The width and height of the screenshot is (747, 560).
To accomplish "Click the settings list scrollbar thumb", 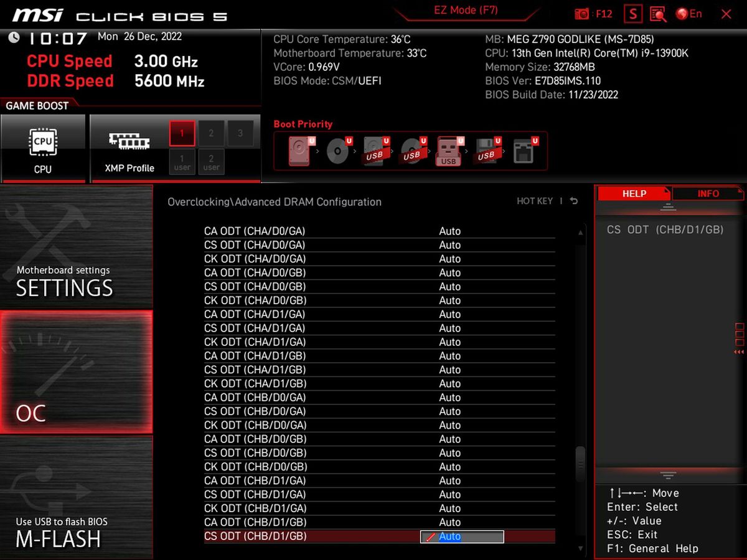I will tap(580, 464).
